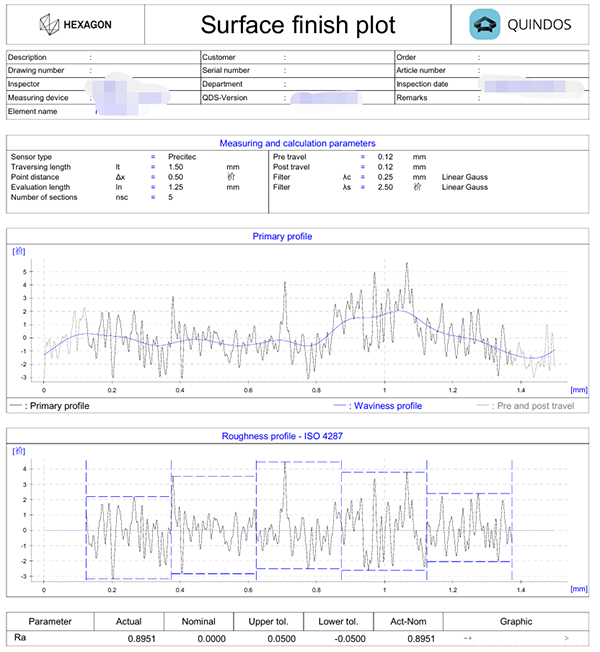Click the arrow at Graphic cell's right edge
The width and height of the screenshot is (600, 652).
pos(567,637)
